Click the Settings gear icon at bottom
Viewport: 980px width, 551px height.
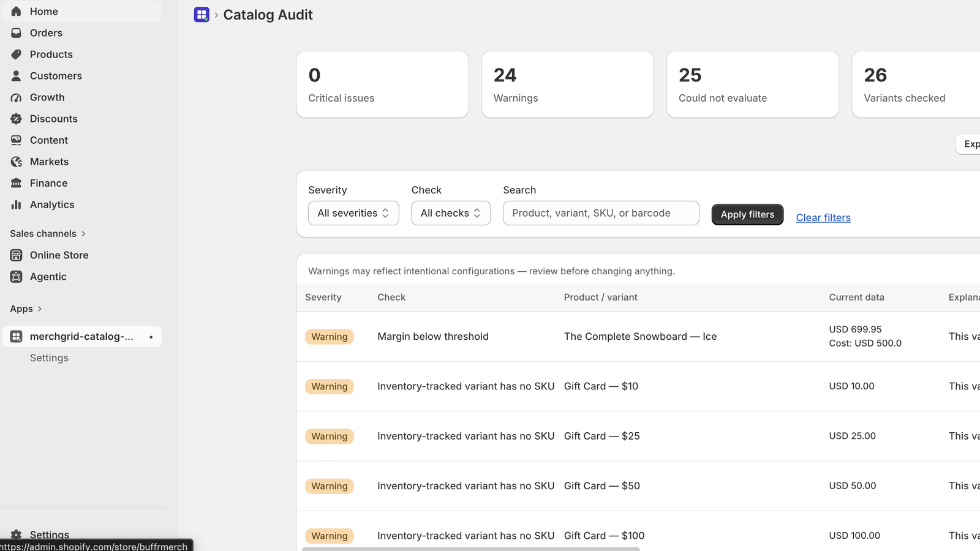click(17, 534)
